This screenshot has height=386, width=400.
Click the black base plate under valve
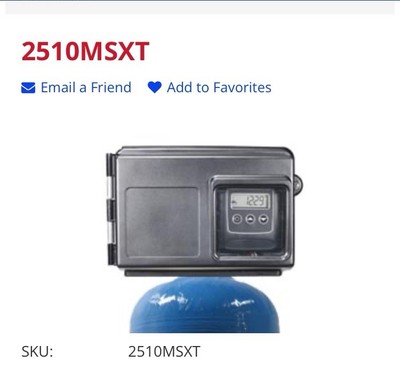[203, 272]
